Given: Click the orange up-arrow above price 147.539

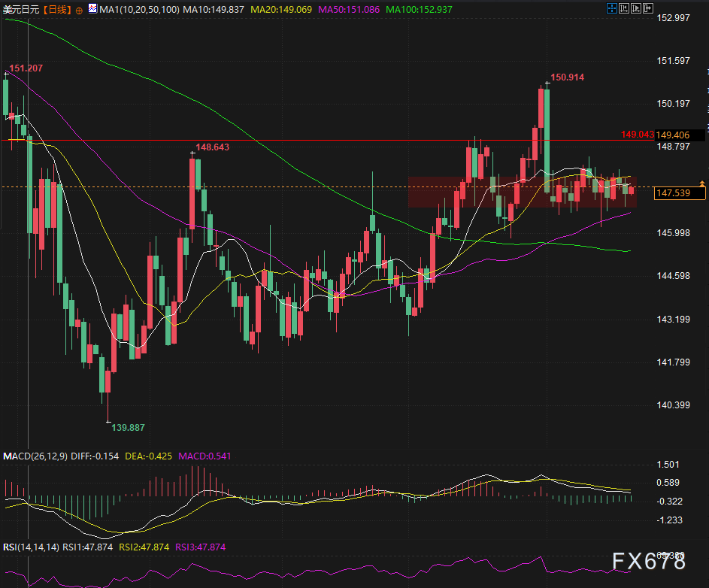Looking at the screenshot, I should [x=701, y=183].
